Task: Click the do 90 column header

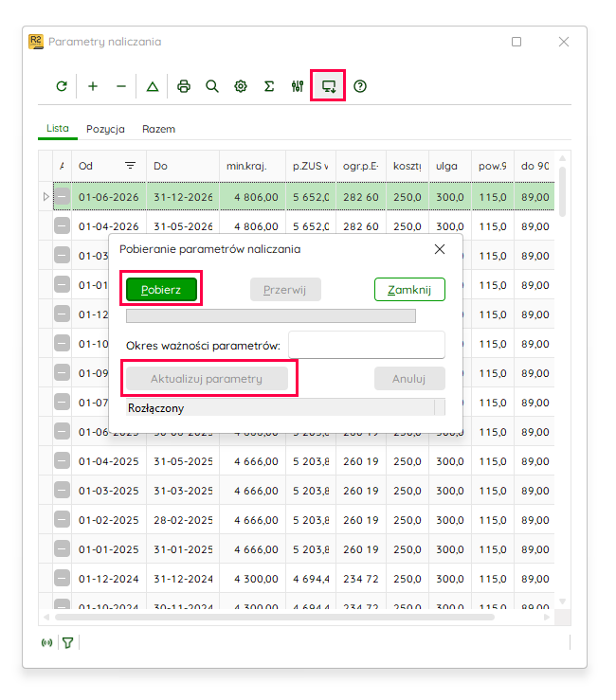Action: coord(534,166)
